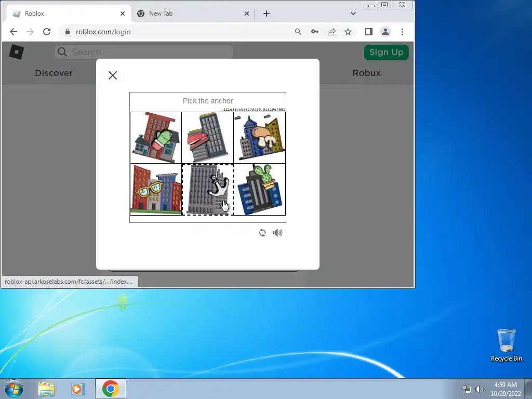Open Chrome three-dot menu
Image resolution: width=532 pixels, height=399 pixels.
point(403,32)
